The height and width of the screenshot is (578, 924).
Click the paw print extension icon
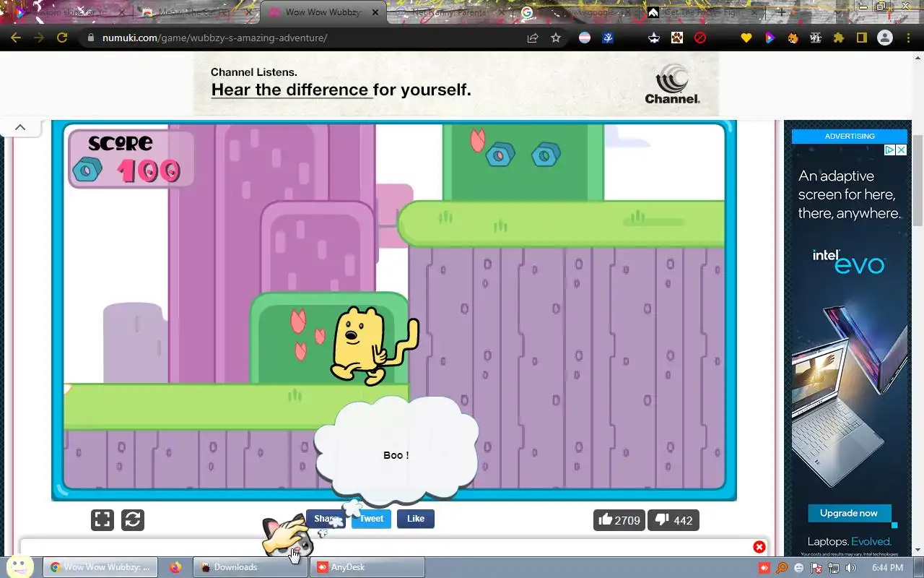pos(677,38)
